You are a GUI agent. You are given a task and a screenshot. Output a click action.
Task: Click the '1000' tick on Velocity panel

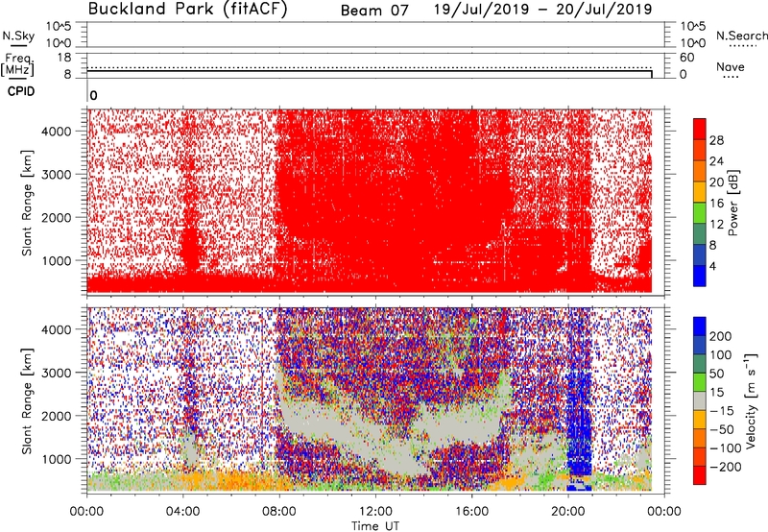pyautogui.click(x=57, y=459)
